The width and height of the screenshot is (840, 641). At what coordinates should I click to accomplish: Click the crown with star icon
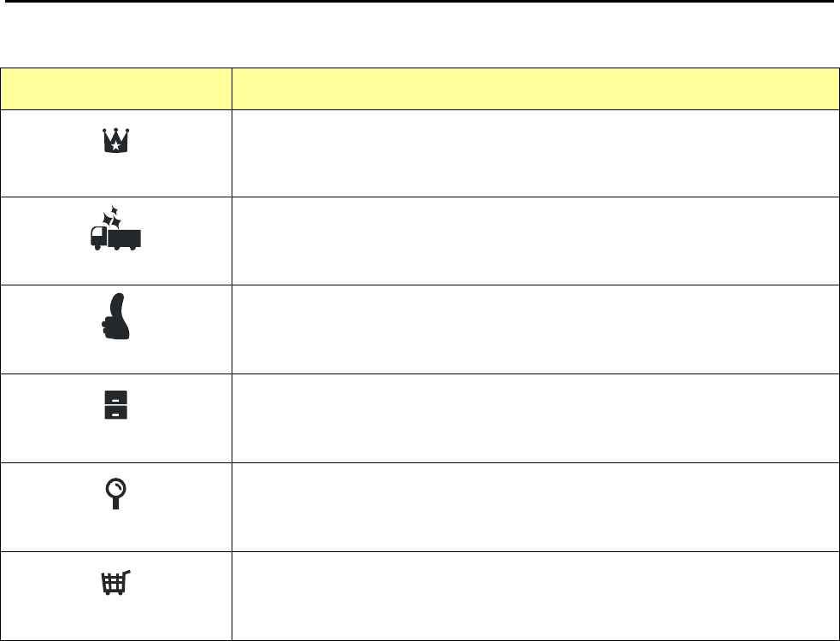tap(115, 140)
